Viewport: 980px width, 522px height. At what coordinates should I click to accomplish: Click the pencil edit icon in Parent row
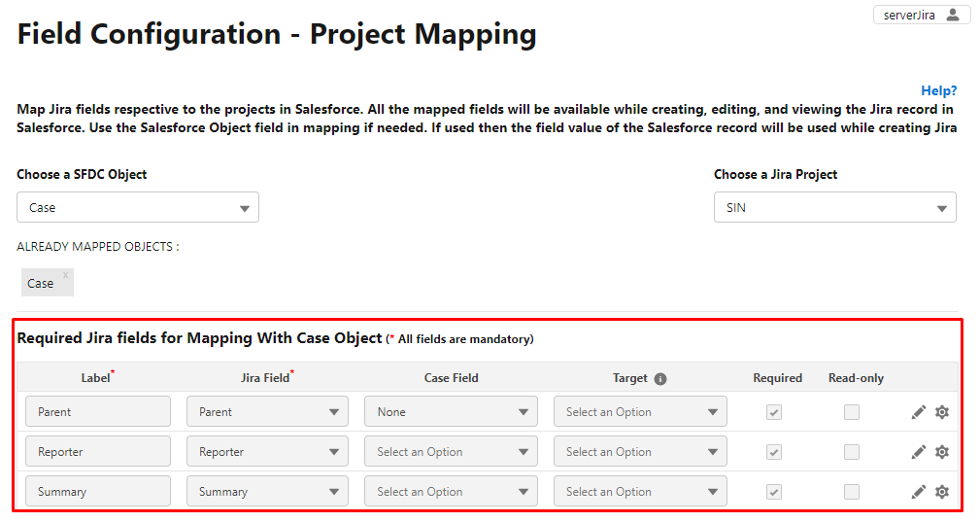(918, 412)
